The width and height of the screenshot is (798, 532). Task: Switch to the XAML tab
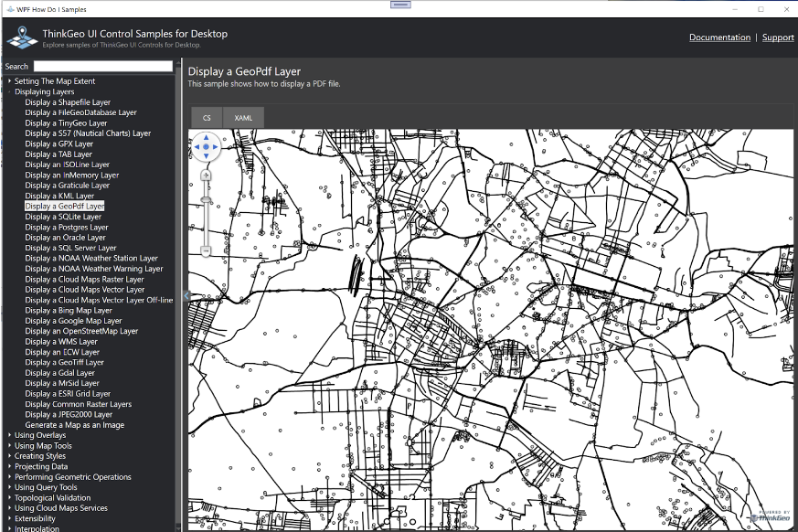(x=243, y=118)
